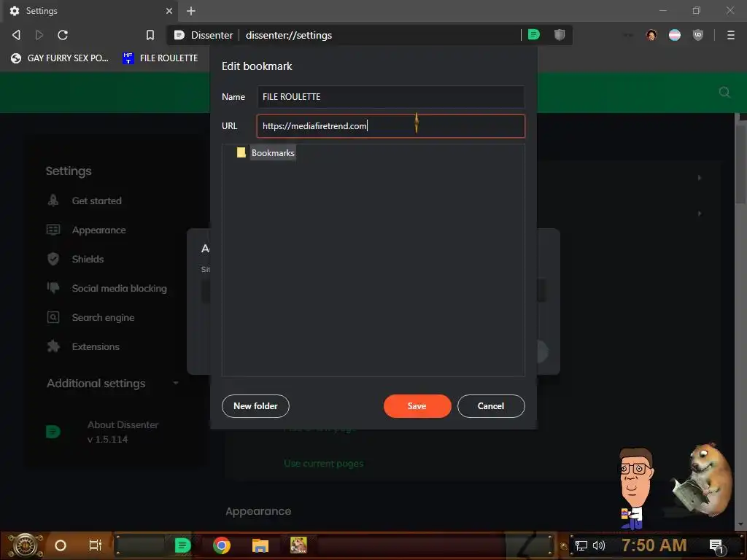Open Google Chrome from the taskbar
747x560 pixels.
click(x=222, y=545)
